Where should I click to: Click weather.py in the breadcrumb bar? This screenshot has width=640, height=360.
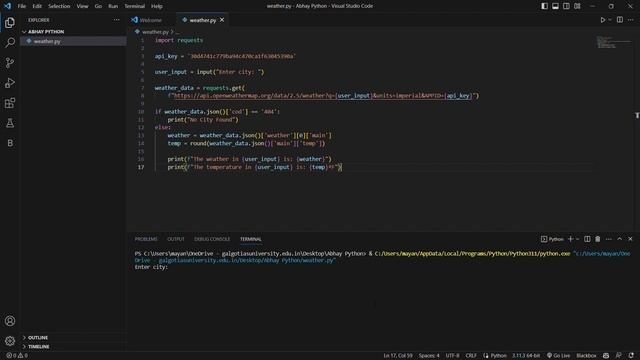(x=155, y=31)
